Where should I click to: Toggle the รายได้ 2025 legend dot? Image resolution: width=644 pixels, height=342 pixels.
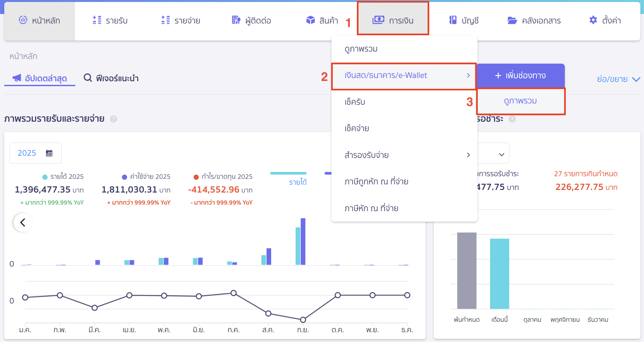(x=45, y=177)
